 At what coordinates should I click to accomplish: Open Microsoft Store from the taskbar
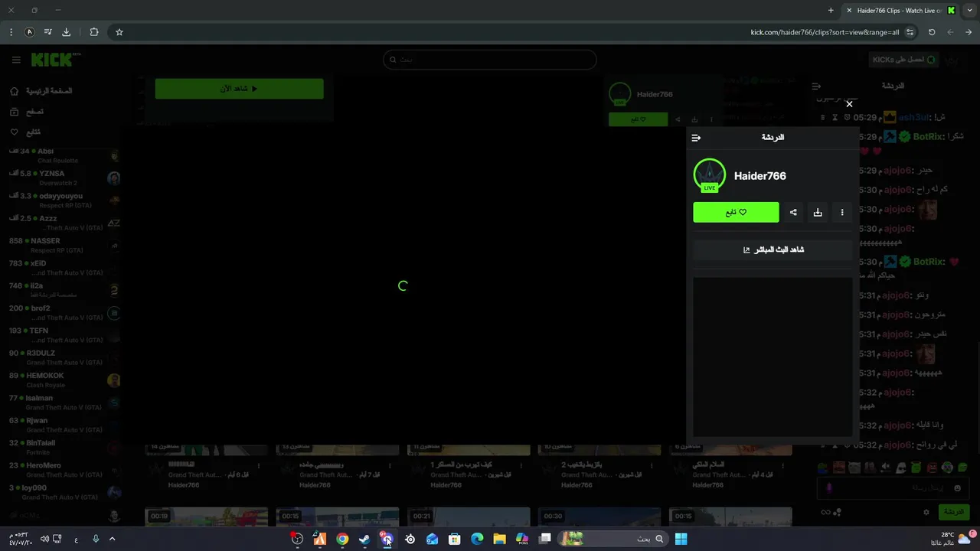(x=454, y=539)
